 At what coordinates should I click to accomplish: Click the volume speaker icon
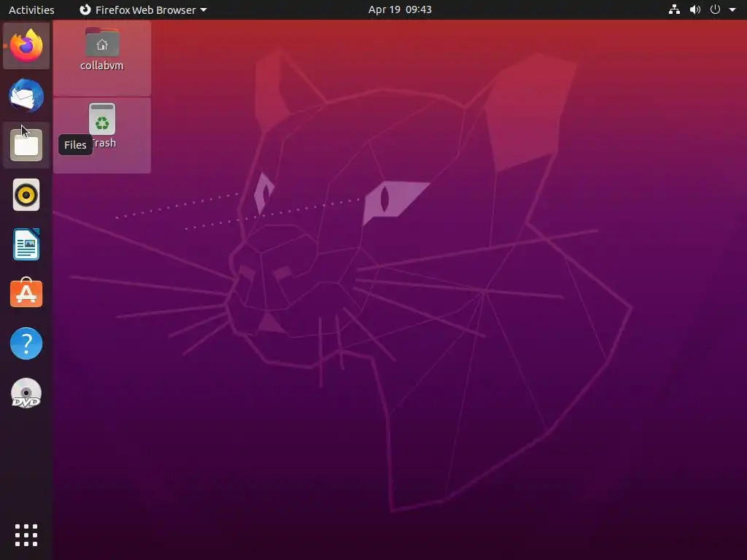(695, 9)
